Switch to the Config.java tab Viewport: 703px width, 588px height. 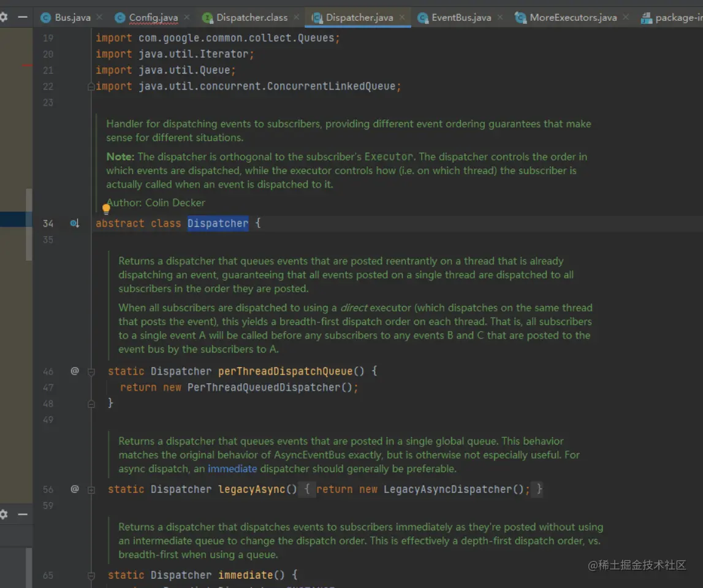153,18
